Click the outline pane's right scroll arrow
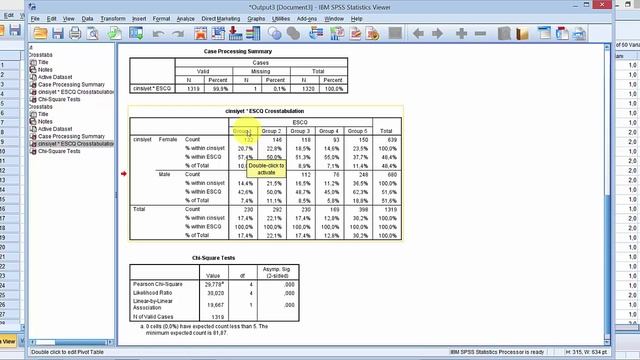This screenshot has width=640, height=360. click(x=110, y=342)
